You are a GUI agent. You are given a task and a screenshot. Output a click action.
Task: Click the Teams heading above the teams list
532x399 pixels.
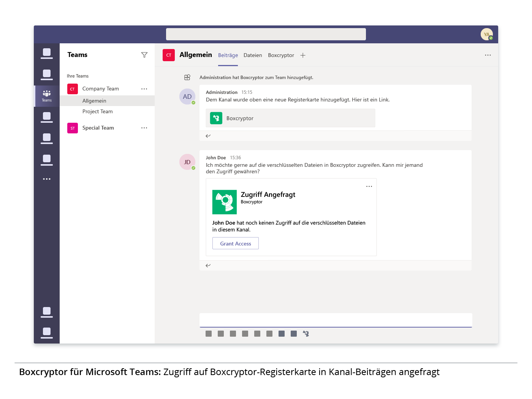click(x=78, y=55)
